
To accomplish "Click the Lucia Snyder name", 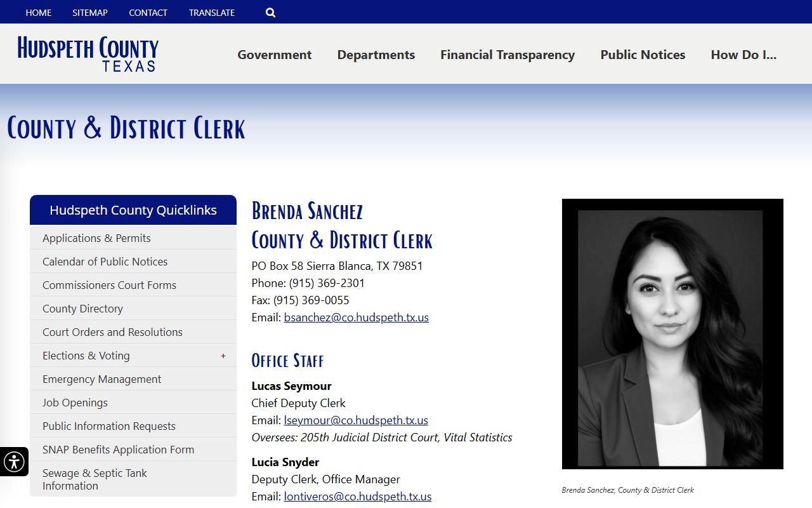I will [285, 462].
